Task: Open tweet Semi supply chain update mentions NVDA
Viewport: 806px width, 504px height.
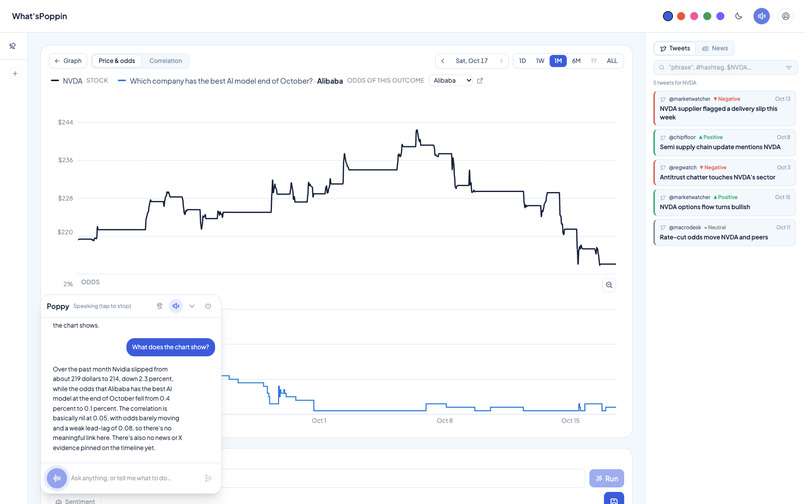Action: pos(725,142)
